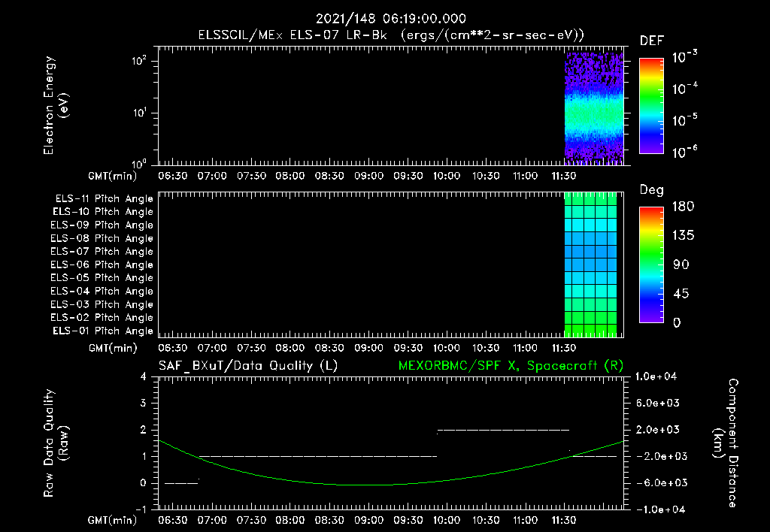Select the ELS-11 Pitch Angle row label
Screen dimensions: 770x532
click(104, 199)
